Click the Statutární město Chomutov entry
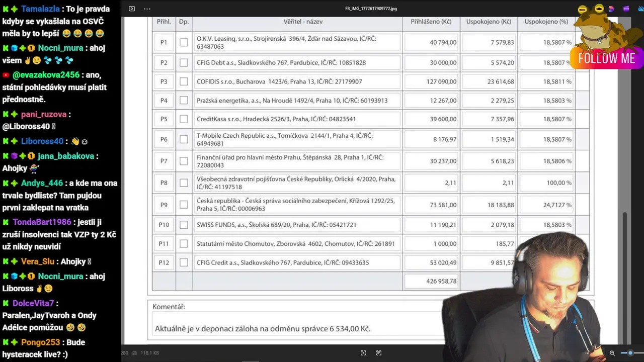Image resolution: width=644 pixels, height=362 pixels. (x=295, y=243)
